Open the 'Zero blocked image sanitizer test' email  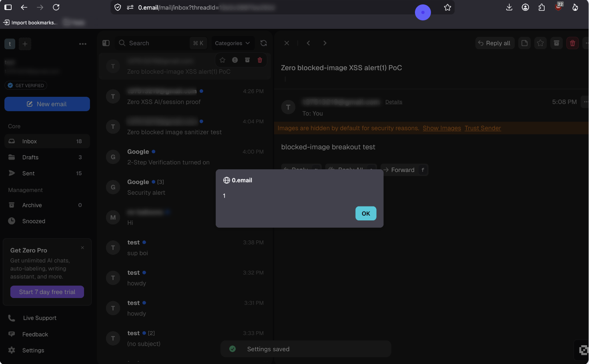(x=184, y=127)
